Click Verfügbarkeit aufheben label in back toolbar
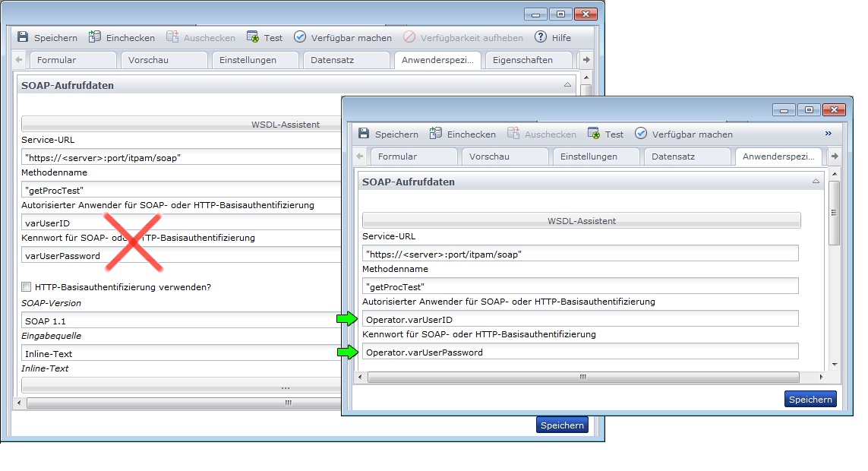Screen dimensions: 868x471 click(x=472, y=38)
